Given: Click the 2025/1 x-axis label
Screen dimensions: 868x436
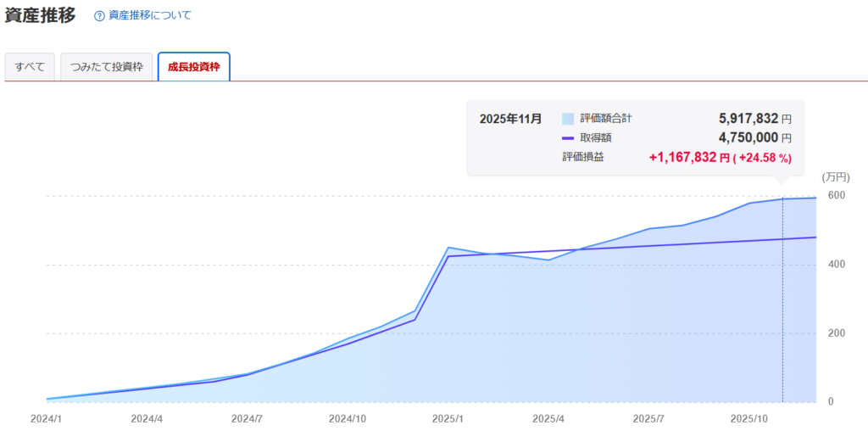Looking at the screenshot, I should (x=448, y=419).
